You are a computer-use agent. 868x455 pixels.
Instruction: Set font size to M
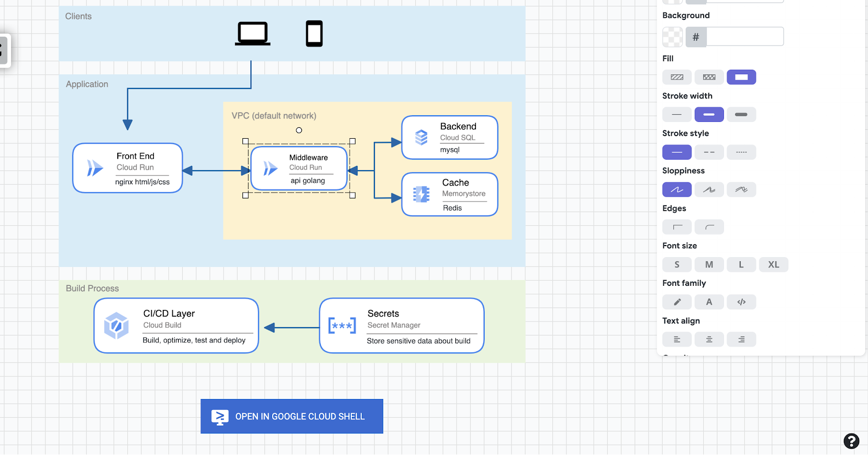click(709, 264)
